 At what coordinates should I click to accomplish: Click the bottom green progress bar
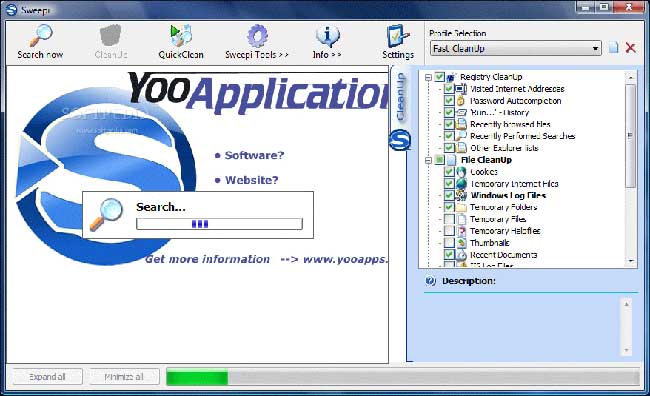(x=403, y=378)
